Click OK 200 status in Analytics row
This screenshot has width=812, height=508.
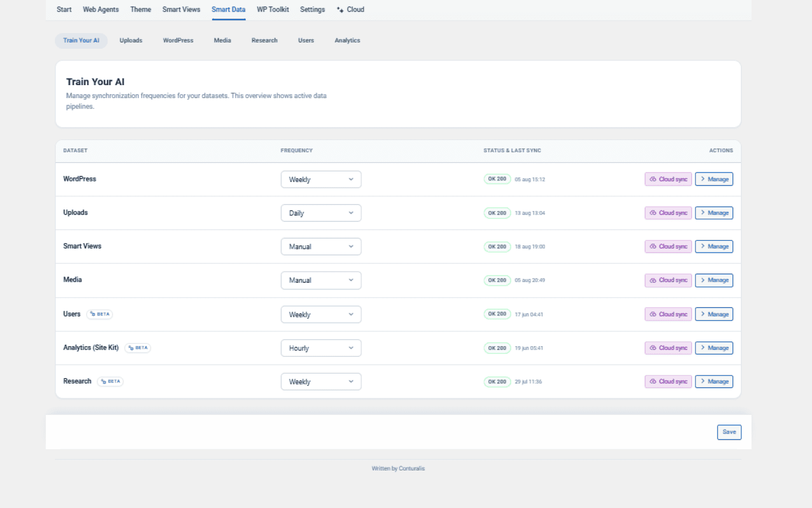pos(497,348)
